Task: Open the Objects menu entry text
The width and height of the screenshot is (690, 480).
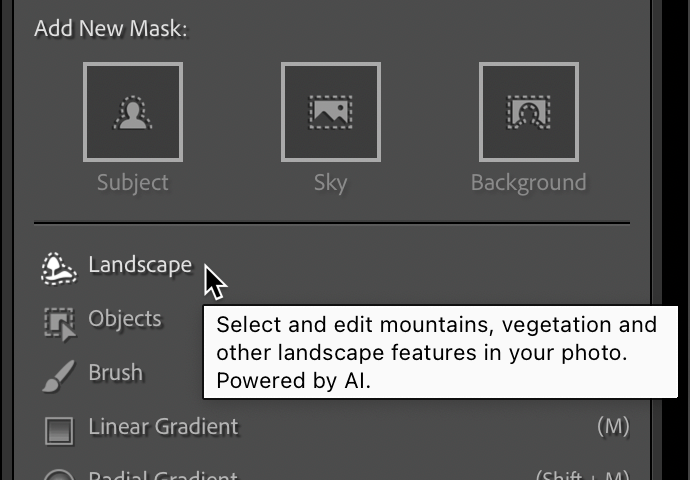Action: (125, 319)
